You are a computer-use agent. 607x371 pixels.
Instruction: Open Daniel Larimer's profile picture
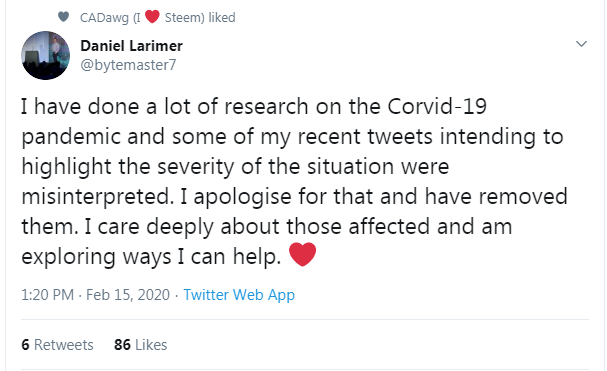(x=46, y=55)
